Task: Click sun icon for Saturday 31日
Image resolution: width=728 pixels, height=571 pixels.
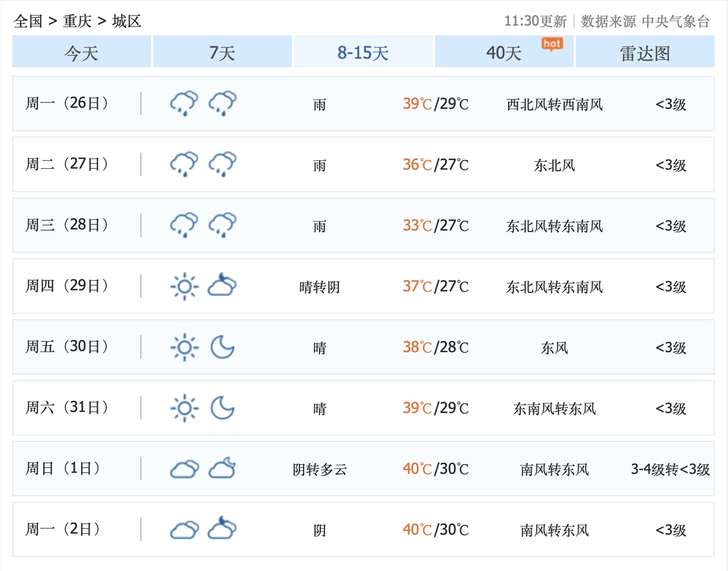Action: click(184, 408)
